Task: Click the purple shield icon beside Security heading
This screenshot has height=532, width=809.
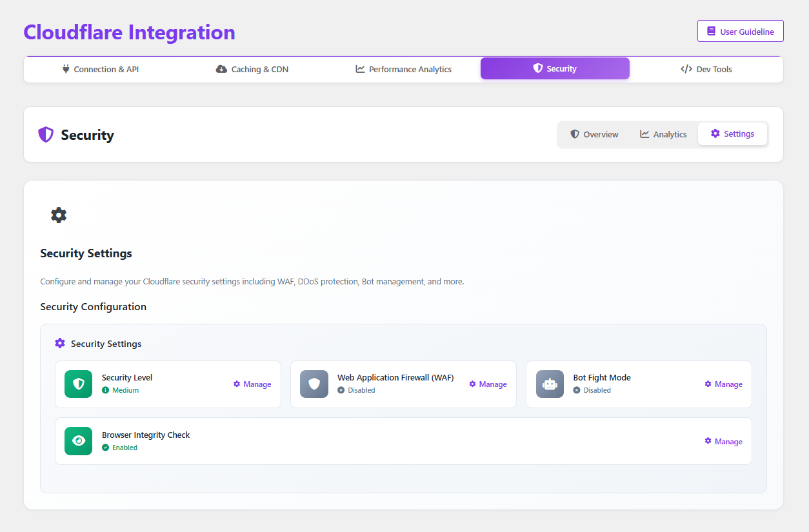Action: (x=46, y=135)
